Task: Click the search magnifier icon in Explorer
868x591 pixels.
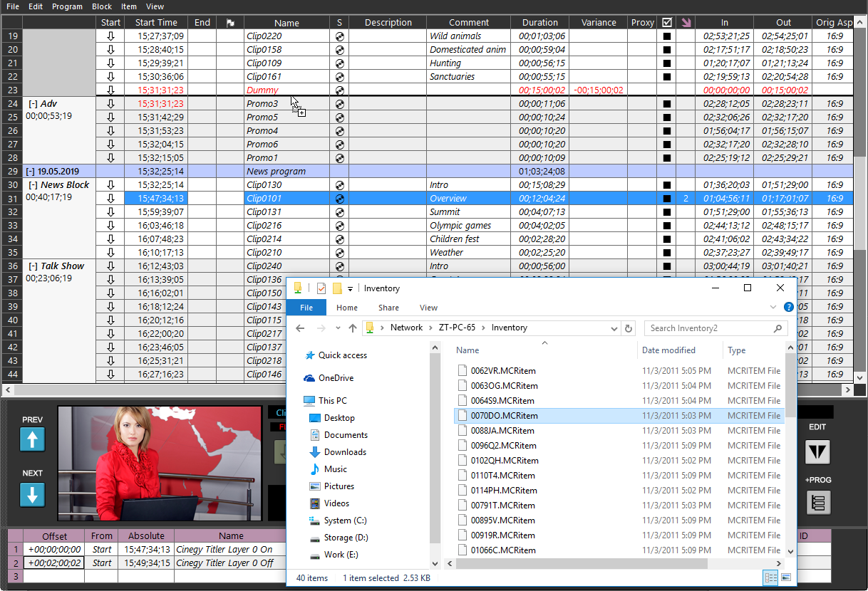Action: tap(777, 328)
